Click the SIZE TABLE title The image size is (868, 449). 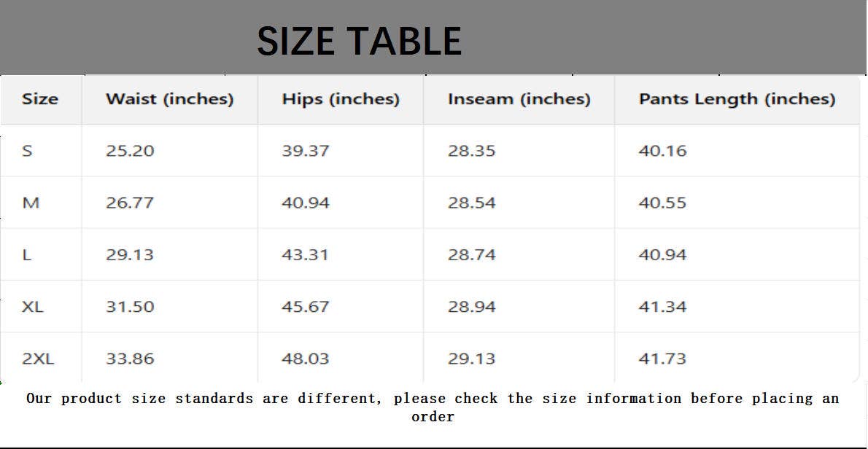[359, 41]
